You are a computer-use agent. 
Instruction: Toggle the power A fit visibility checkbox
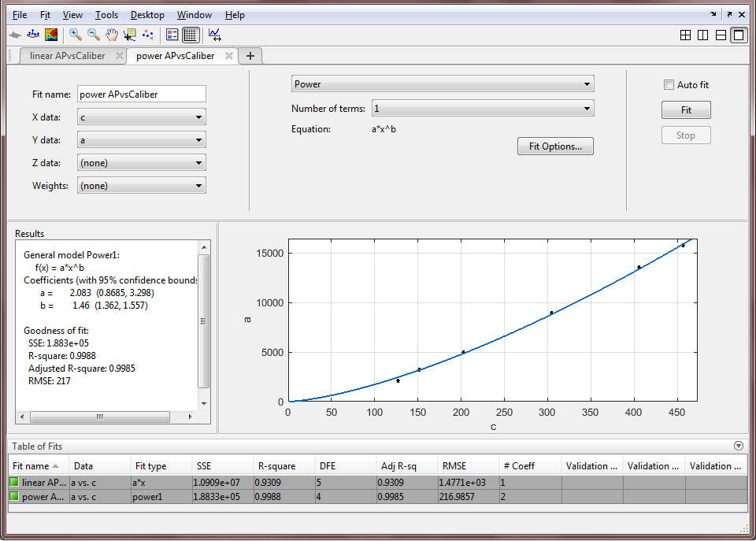[14, 496]
